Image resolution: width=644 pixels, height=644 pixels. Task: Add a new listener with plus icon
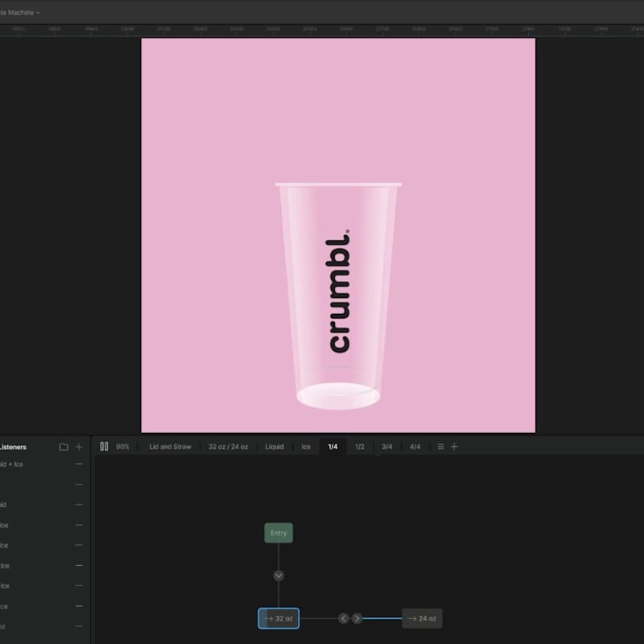(79, 447)
